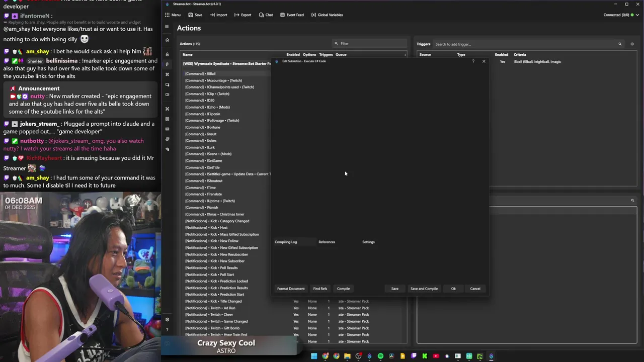Select [Command] !Shoutout action

[204, 181]
